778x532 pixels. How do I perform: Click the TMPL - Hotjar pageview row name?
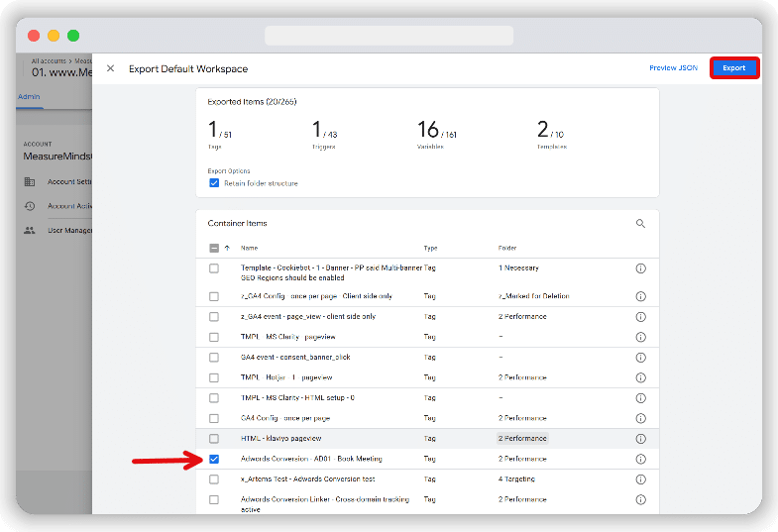tap(286, 377)
